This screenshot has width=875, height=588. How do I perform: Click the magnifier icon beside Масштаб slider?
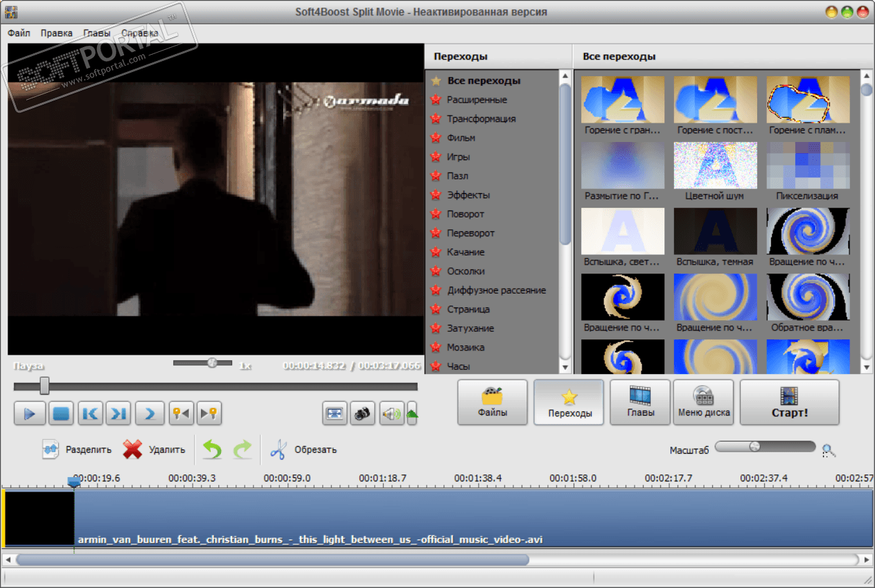pos(829,451)
